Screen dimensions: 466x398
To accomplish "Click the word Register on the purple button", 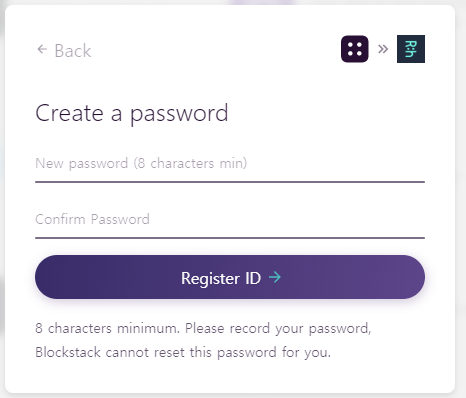I will pos(210,278).
